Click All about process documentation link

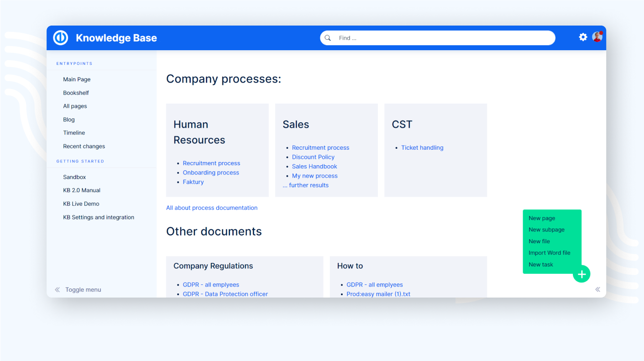(212, 208)
